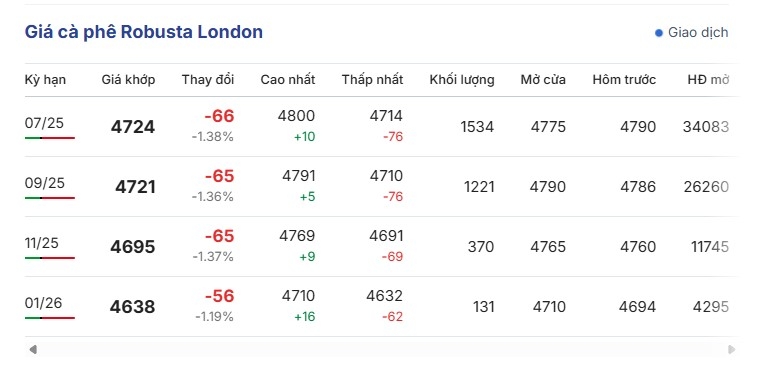Open the 01/26 contract term
The height and width of the screenshot is (379, 758).
click(44, 303)
